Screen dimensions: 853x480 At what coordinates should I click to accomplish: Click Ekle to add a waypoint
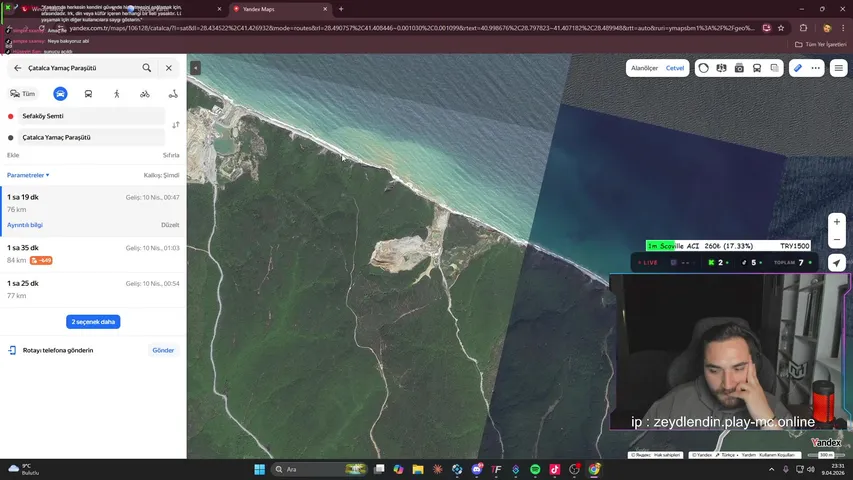[x=13, y=155]
